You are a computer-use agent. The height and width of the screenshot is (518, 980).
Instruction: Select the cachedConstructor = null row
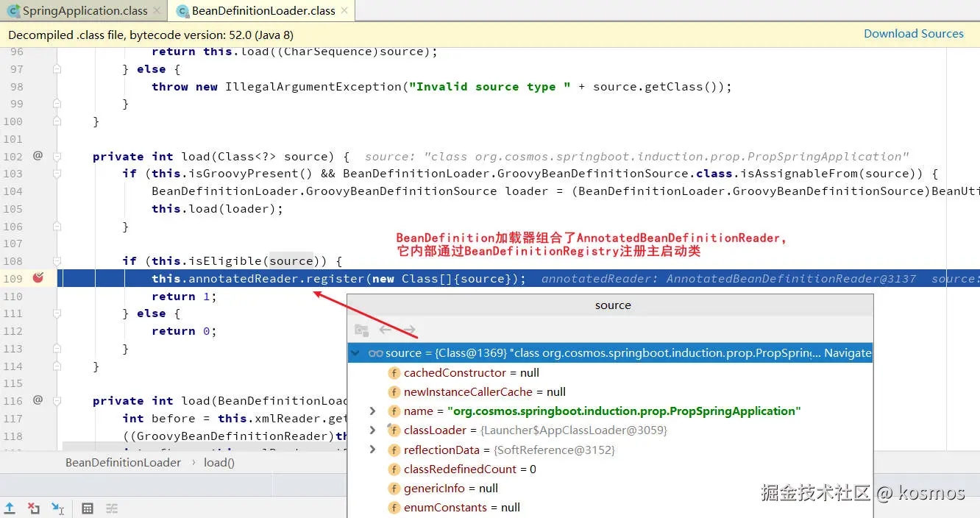[x=610, y=372]
